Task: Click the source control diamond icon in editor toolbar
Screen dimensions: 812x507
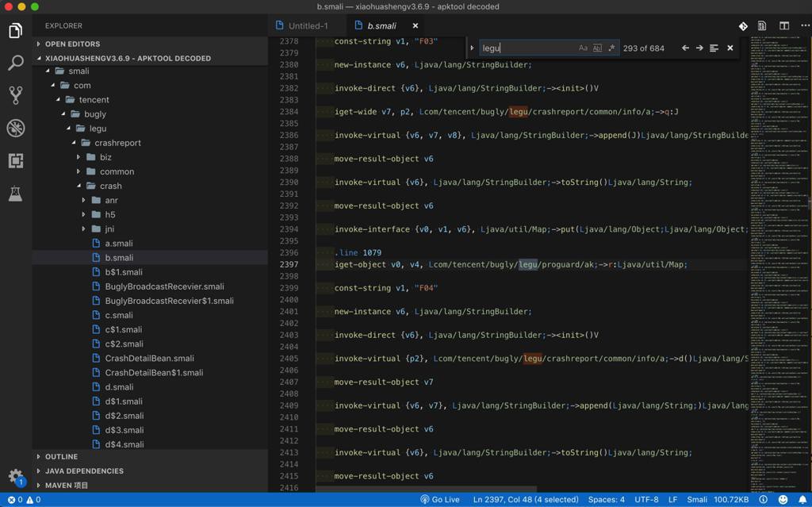Action: (x=742, y=26)
